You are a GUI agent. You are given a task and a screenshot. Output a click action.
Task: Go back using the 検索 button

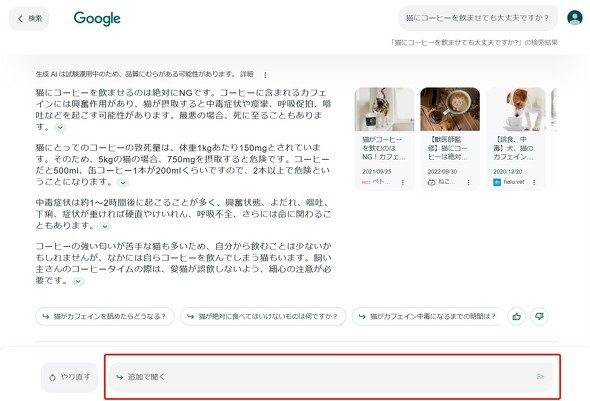click(29, 18)
